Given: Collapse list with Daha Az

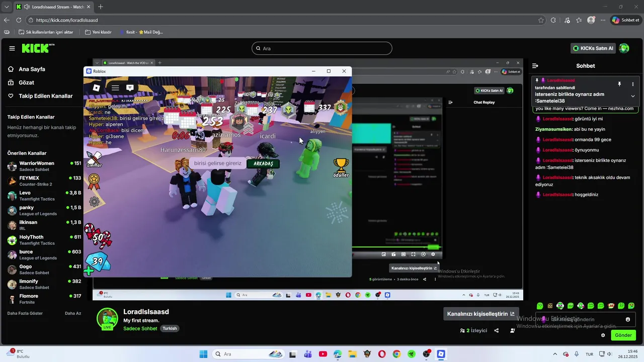Looking at the screenshot, I should click(73, 313).
